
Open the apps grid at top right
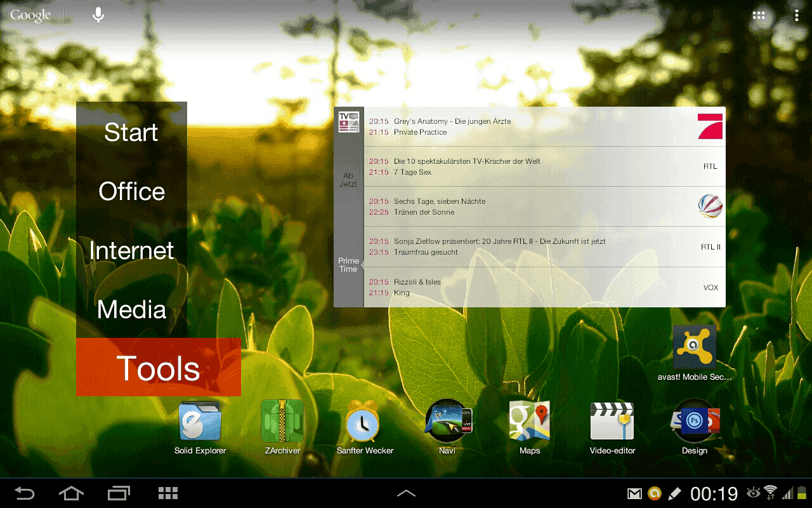(x=759, y=15)
